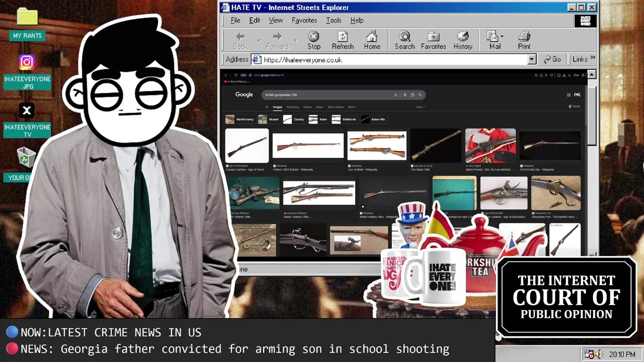The image size is (644, 362).
Task: Open the File menu
Action: [235, 21]
